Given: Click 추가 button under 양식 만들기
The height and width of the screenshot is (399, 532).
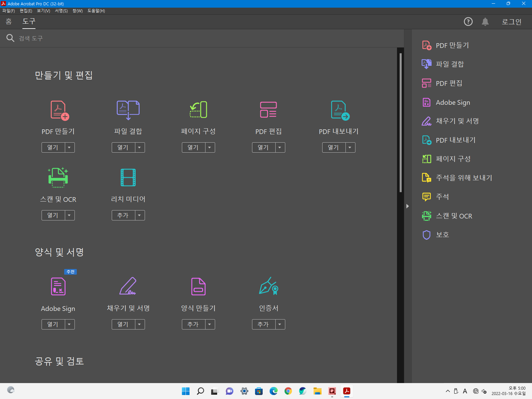Looking at the screenshot, I should (194, 324).
